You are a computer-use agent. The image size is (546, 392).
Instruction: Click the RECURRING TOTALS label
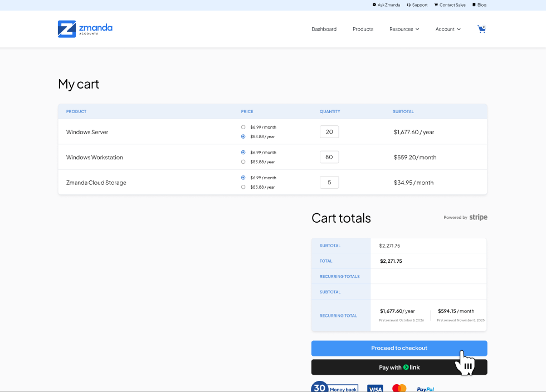click(339, 276)
